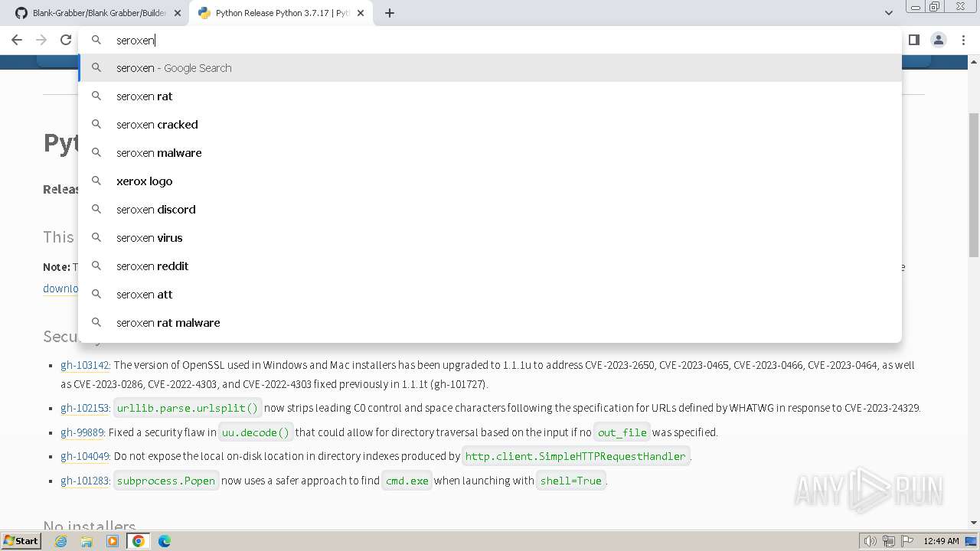This screenshot has height=551, width=980.
Task: Click the address bar containing 'seroxen'
Action: pyautogui.click(x=490, y=40)
